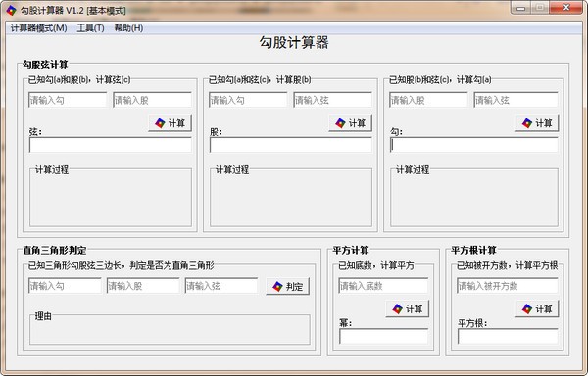This screenshot has height=376, width=588.
Task: Click the 计算 button in the 平方计算 panel
Action: [x=408, y=309]
